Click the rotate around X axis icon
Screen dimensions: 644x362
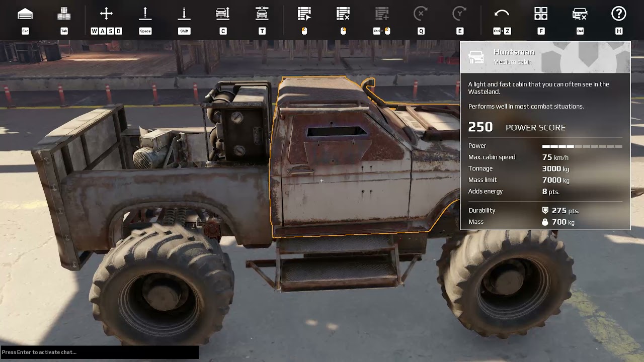(x=421, y=14)
